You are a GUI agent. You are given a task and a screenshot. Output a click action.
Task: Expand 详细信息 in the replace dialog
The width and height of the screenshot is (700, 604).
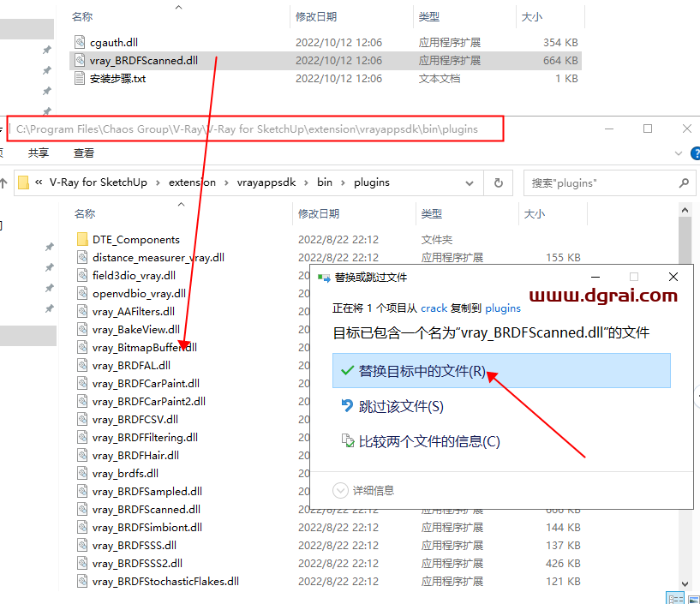tap(340, 490)
